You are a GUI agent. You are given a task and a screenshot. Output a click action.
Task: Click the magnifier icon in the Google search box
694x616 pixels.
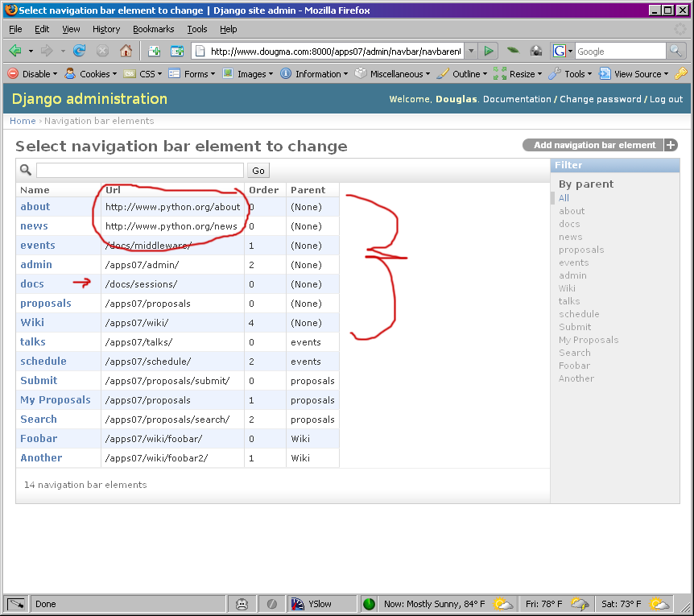(676, 51)
